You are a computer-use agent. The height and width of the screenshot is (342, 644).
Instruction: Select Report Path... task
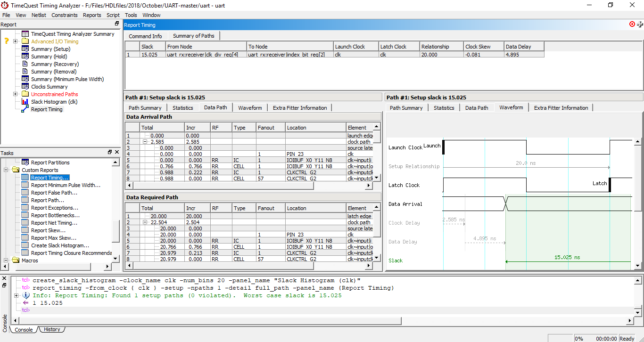click(x=48, y=200)
